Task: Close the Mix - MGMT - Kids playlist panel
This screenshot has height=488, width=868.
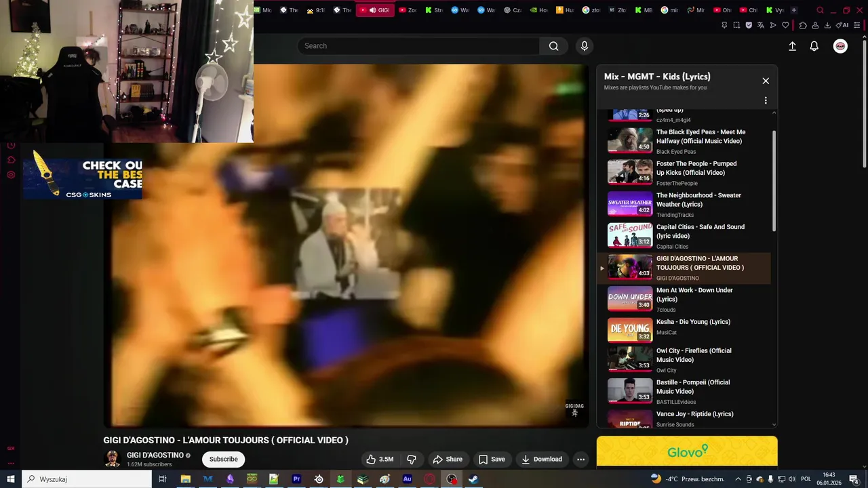Action: (x=766, y=81)
